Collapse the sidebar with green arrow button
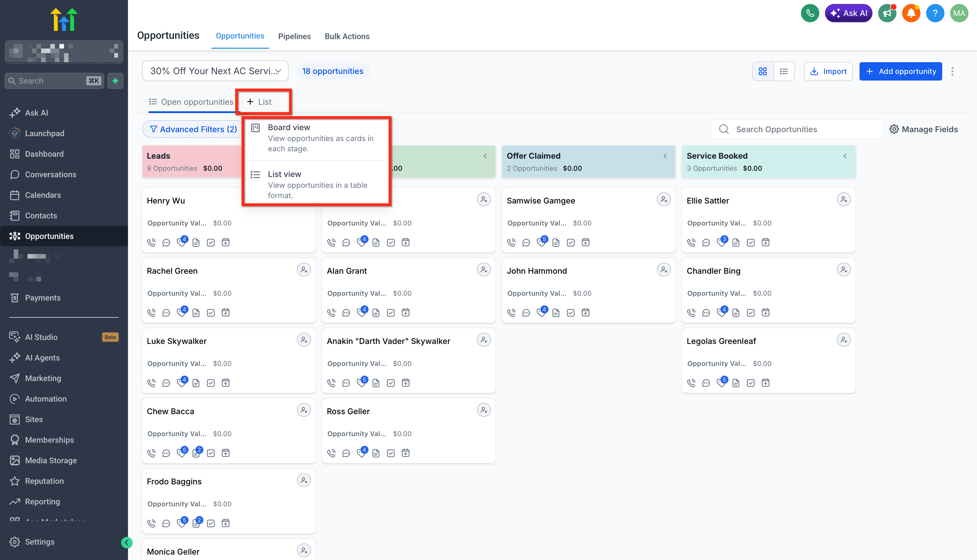Screen dimensions: 977x560 tap(127, 543)
